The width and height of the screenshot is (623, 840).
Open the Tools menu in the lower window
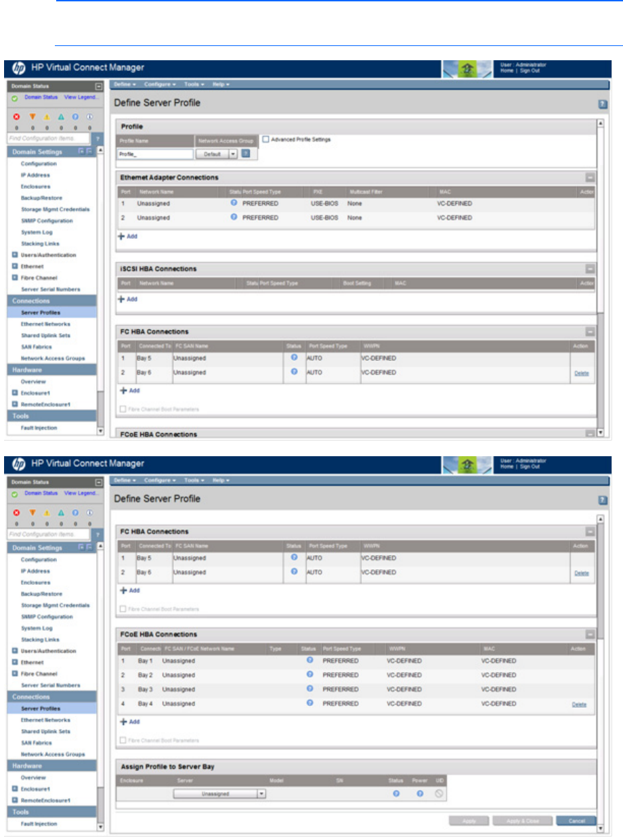tap(194, 480)
